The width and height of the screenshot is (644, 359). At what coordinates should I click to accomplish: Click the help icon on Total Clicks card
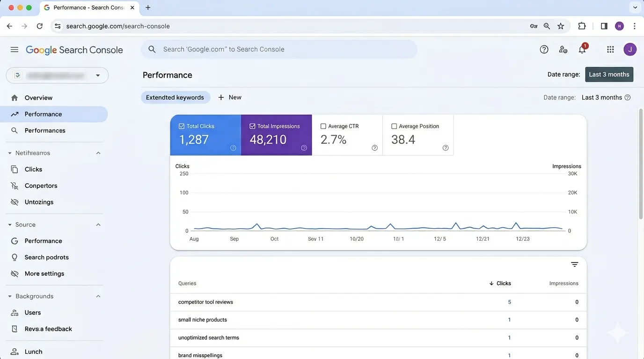(233, 148)
